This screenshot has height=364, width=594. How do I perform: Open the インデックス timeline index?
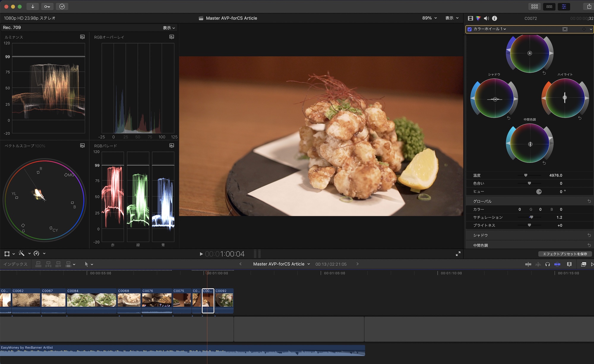(x=15, y=264)
